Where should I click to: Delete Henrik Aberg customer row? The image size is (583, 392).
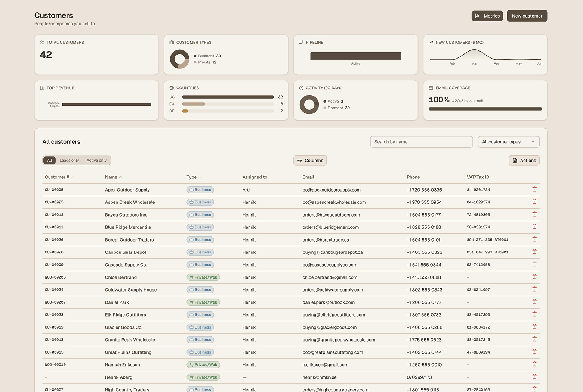534,377
